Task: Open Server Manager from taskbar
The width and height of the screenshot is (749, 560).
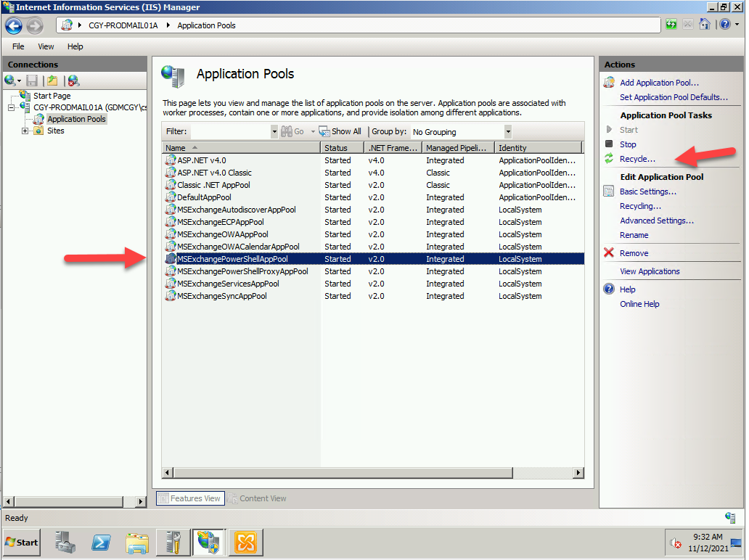Action: point(65,543)
